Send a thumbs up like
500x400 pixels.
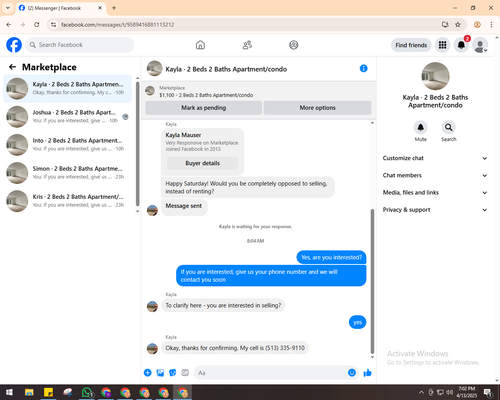367,373
